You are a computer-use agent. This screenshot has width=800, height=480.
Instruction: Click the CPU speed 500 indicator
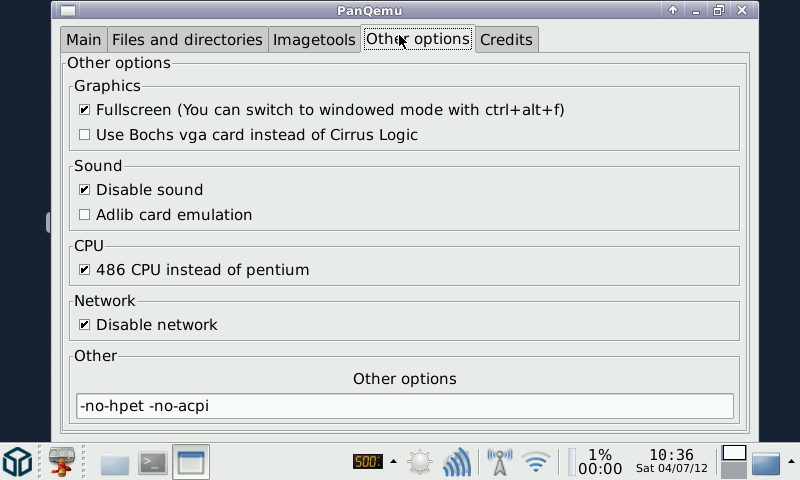(x=367, y=462)
